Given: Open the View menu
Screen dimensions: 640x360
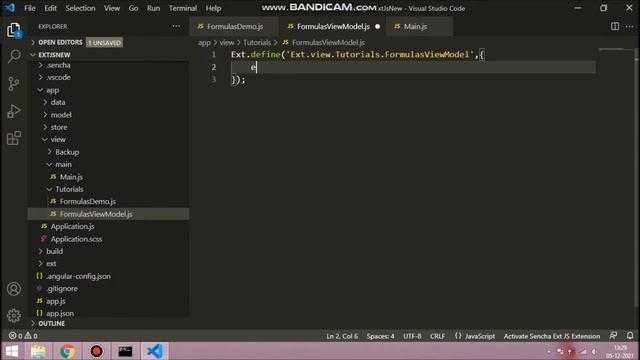Looking at the screenshot, I should pyautogui.click(x=112, y=8).
